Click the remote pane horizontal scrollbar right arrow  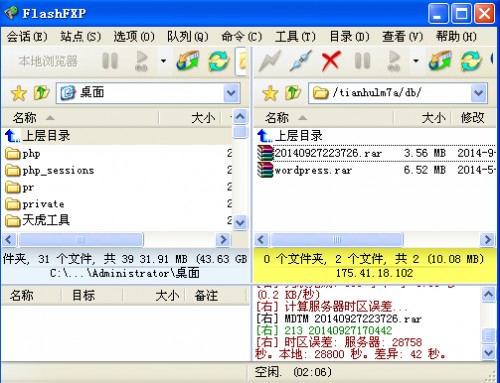pyautogui.click(x=488, y=239)
